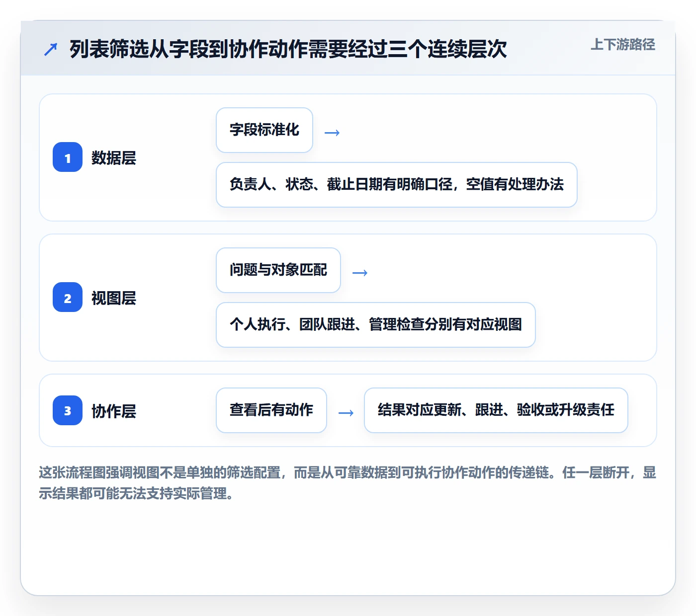Click the 查看后有动作 box
This screenshot has height=616, width=696.
pos(271,410)
